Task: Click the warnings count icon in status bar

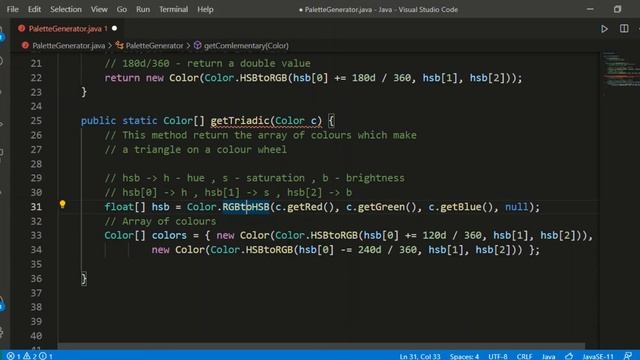Action: tap(27, 356)
